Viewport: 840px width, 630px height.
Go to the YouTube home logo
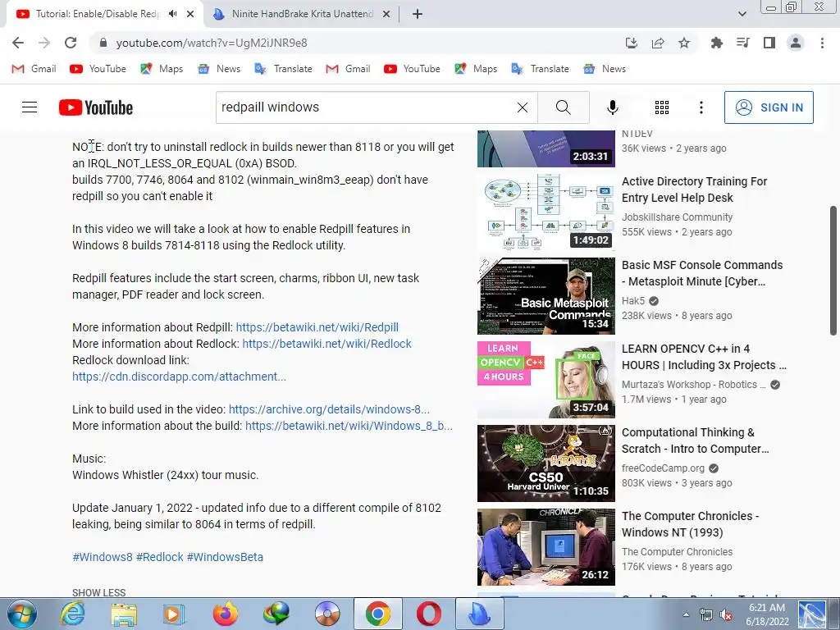tap(96, 107)
